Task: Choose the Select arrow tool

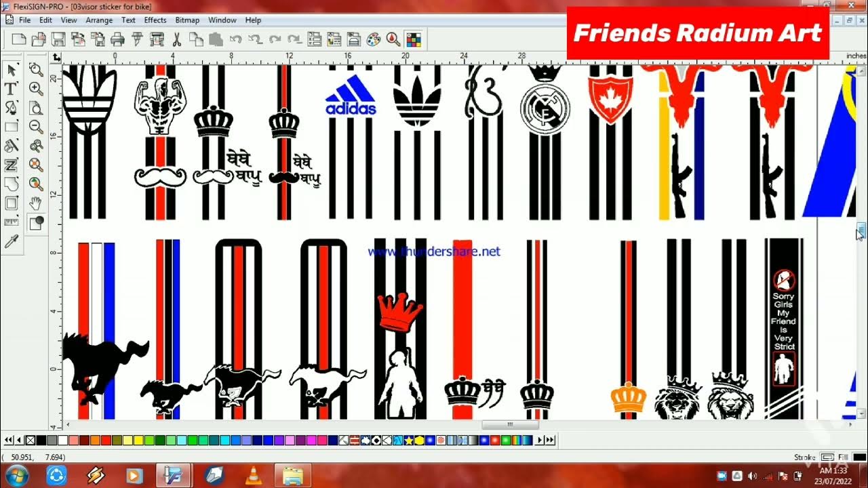Action: [x=12, y=70]
